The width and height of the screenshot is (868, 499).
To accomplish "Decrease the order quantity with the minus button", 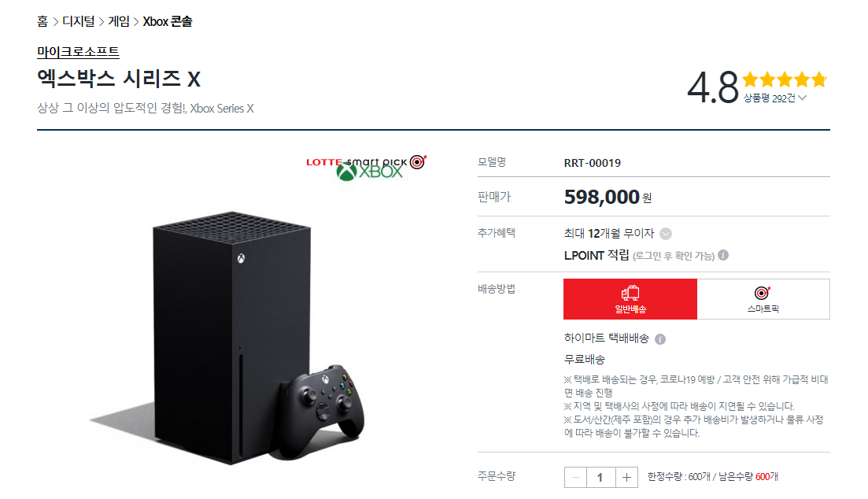I will [576, 478].
